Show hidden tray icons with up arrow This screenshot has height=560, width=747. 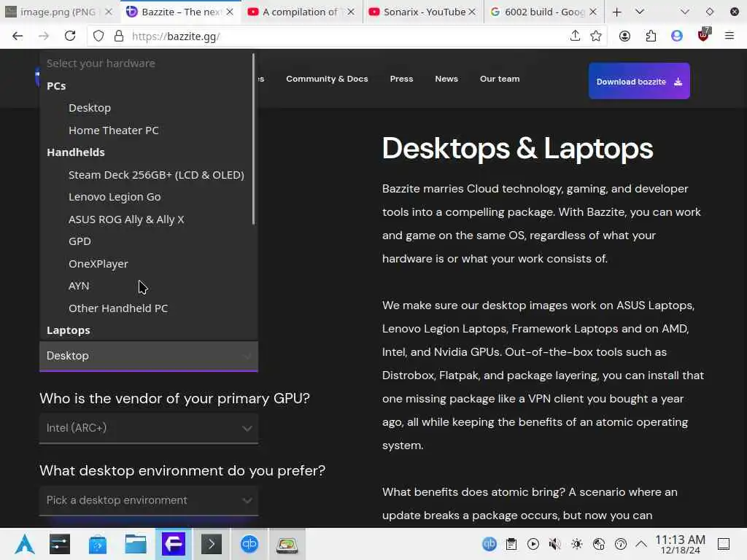642,544
